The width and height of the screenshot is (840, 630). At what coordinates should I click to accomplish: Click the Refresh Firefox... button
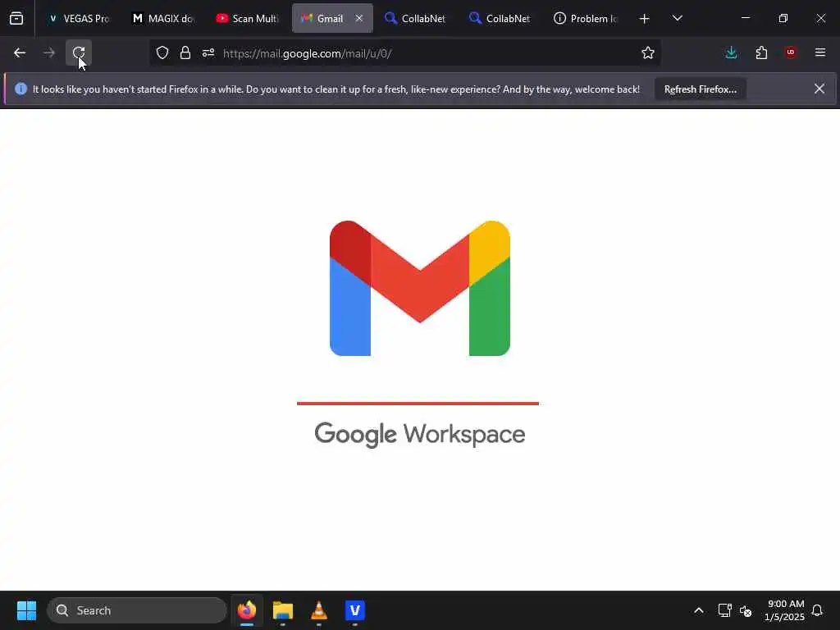pyautogui.click(x=701, y=89)
